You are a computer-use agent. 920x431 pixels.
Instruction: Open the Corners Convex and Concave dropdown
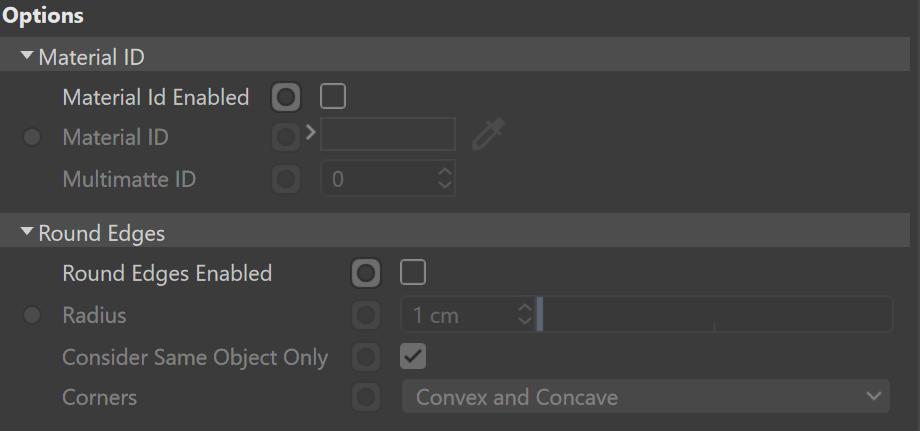pos(646,397)
